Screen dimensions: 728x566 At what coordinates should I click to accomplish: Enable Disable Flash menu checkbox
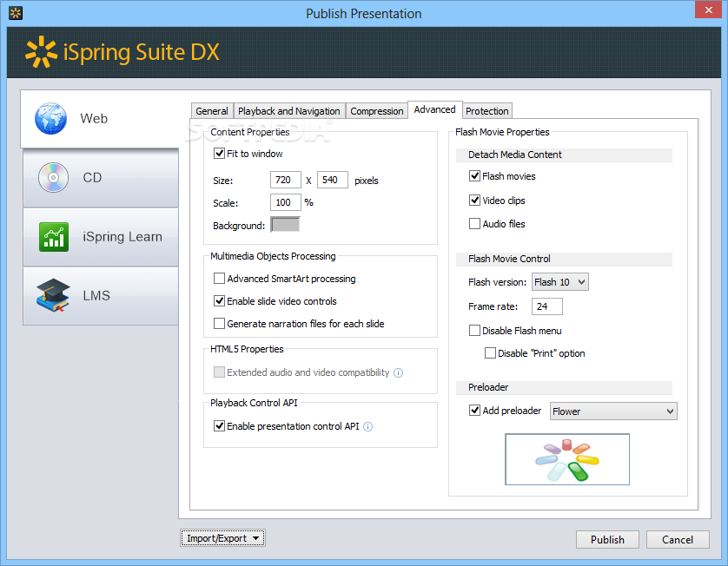pyautogui.click(x=474, y=331)
